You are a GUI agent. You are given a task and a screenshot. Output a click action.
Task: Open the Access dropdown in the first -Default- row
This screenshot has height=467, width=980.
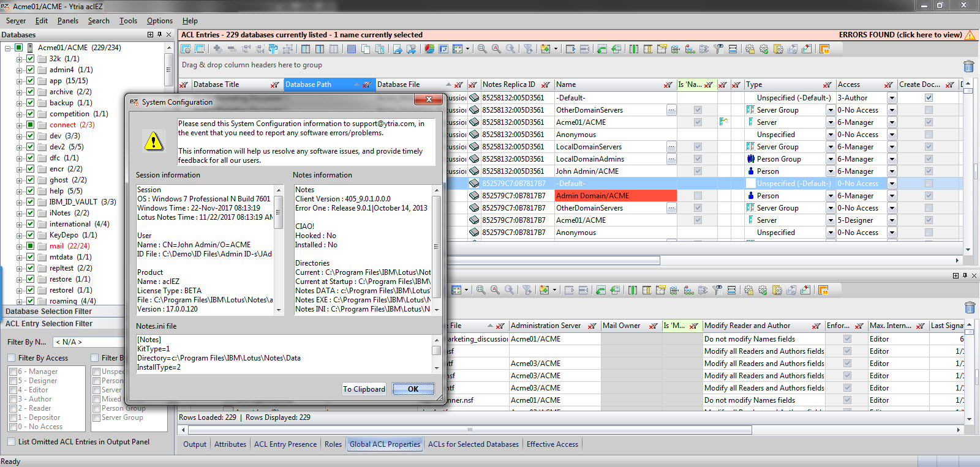[892, 98]
